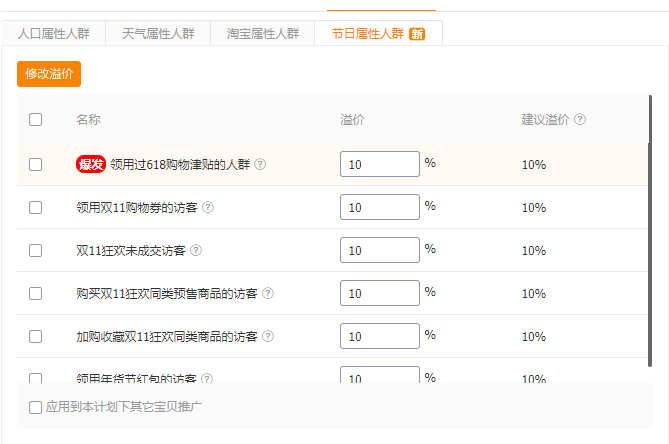The width and height of the screenshot is (669, 444).
Task: Open the 天气属性人群 tab
Action: tap(158, 33)
